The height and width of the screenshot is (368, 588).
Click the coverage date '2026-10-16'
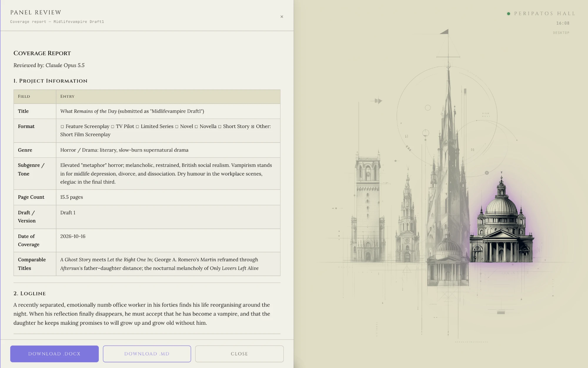73,236
